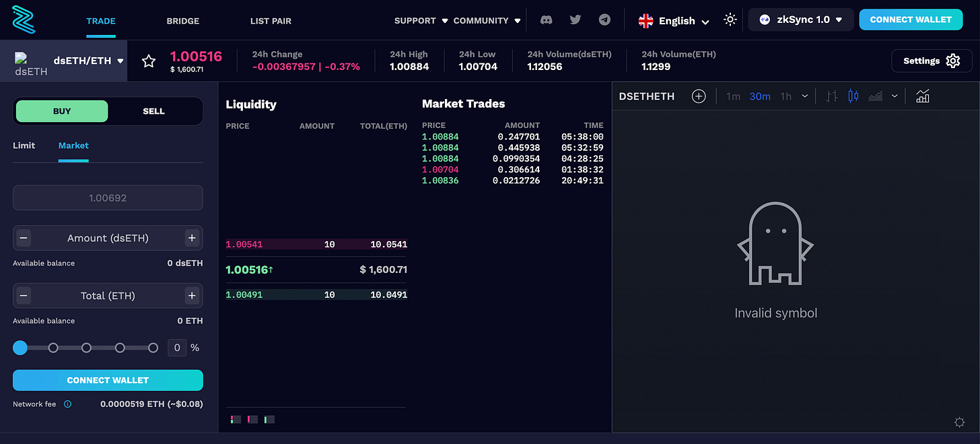Open the COMMUNITY dropdown menu
980x444 pixels.
coord(487,20)
